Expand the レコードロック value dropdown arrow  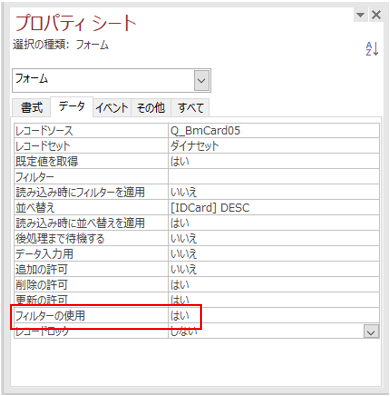[x=371, y=331]
